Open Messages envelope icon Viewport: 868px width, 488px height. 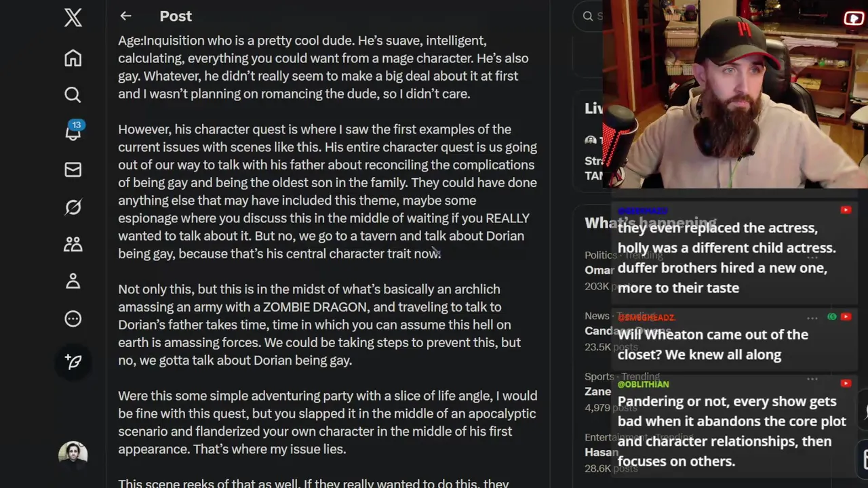click(73, 169)
